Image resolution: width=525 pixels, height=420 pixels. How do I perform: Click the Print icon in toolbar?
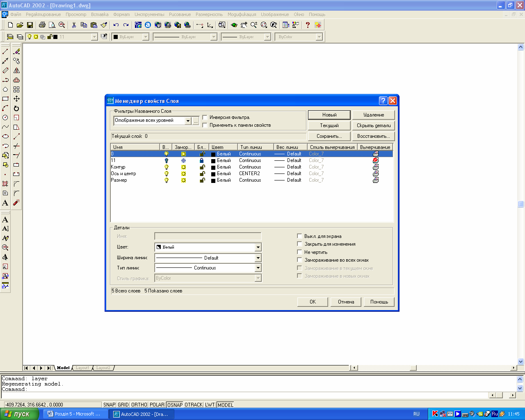pos(42,25)
